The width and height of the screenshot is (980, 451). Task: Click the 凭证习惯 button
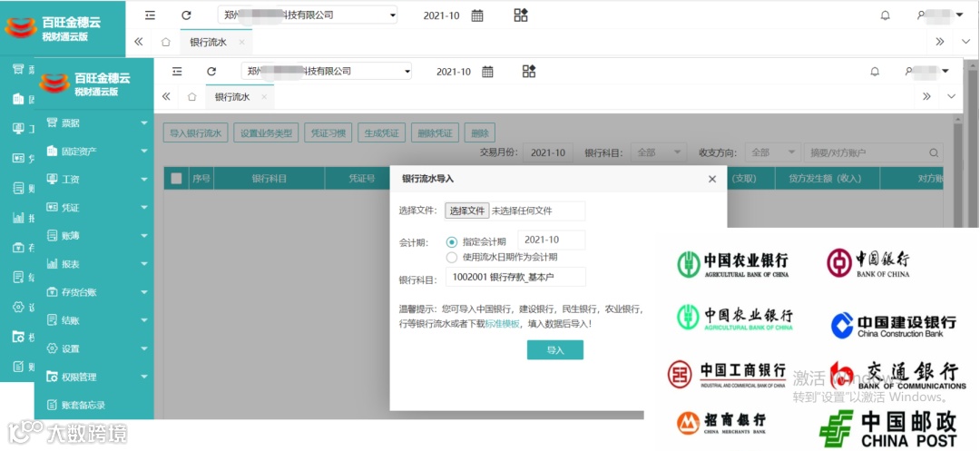click(x=328, y=132)
